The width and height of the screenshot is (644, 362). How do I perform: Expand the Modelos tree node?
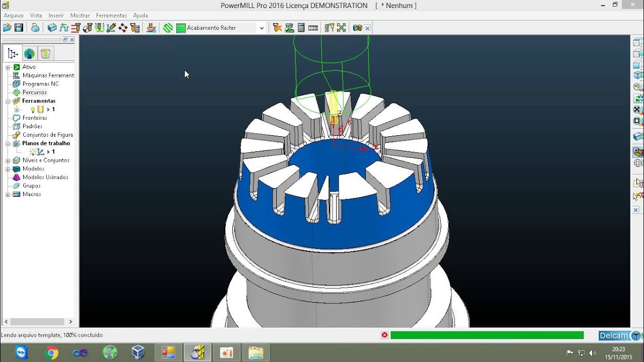point(8,169)
